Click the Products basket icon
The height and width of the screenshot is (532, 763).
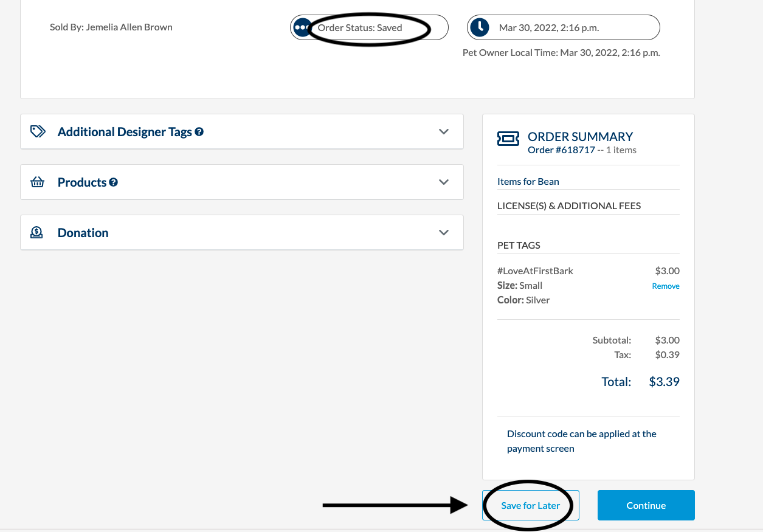(38, 182)
